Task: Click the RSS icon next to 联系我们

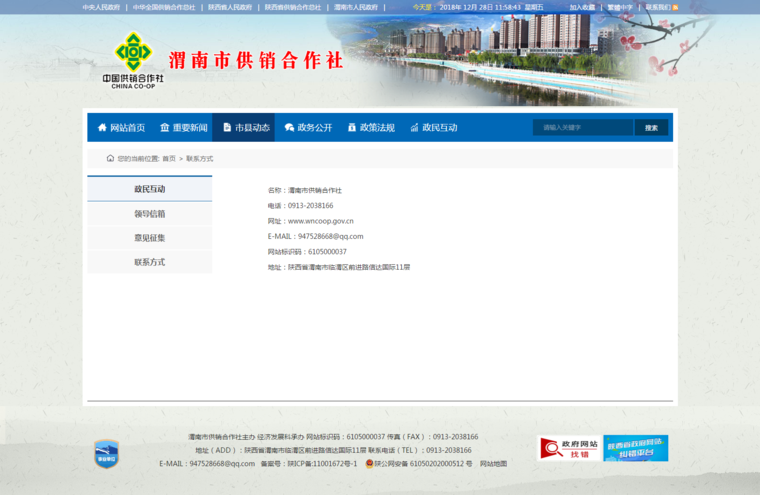Action: pyautogui.click(x=675, y=7)
